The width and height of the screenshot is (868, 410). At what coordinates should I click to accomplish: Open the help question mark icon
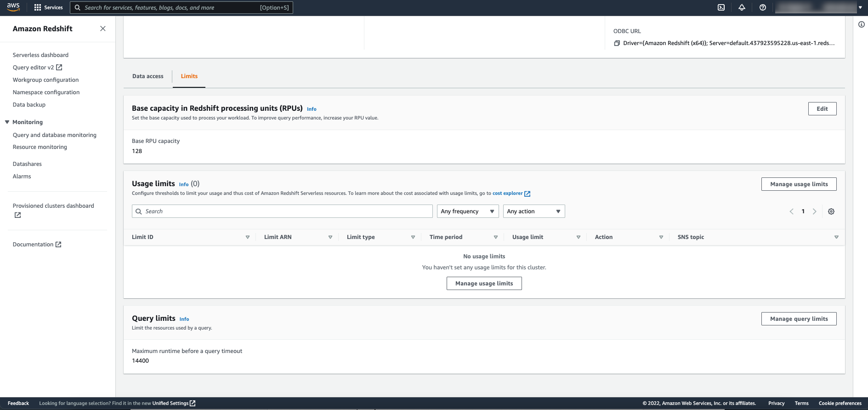pos(763,7)
